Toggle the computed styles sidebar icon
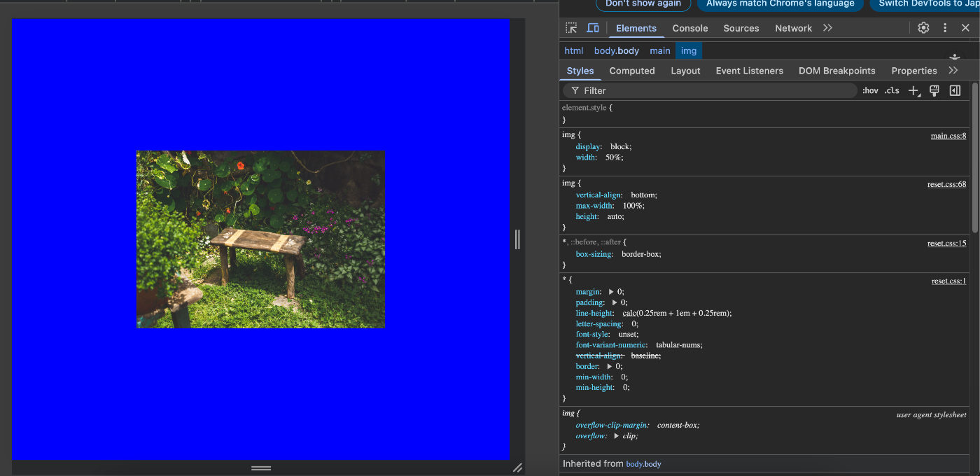 click(x=955, y=90)
